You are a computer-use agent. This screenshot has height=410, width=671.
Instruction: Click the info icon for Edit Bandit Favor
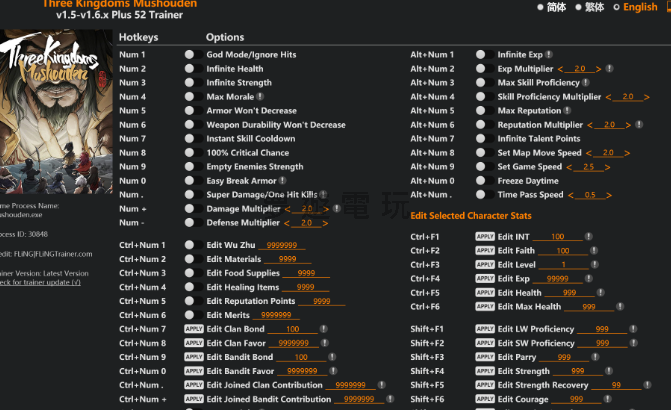click(x=333, y=371)
